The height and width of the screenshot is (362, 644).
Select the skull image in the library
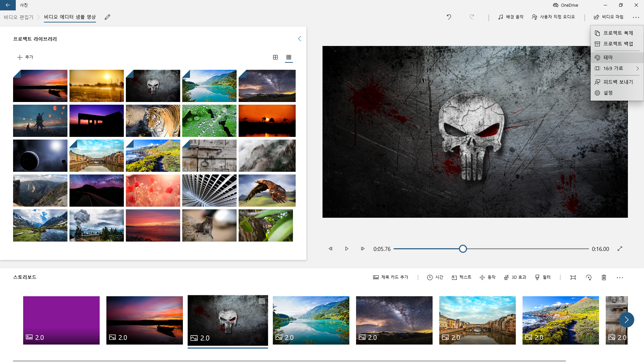point(153,86)
